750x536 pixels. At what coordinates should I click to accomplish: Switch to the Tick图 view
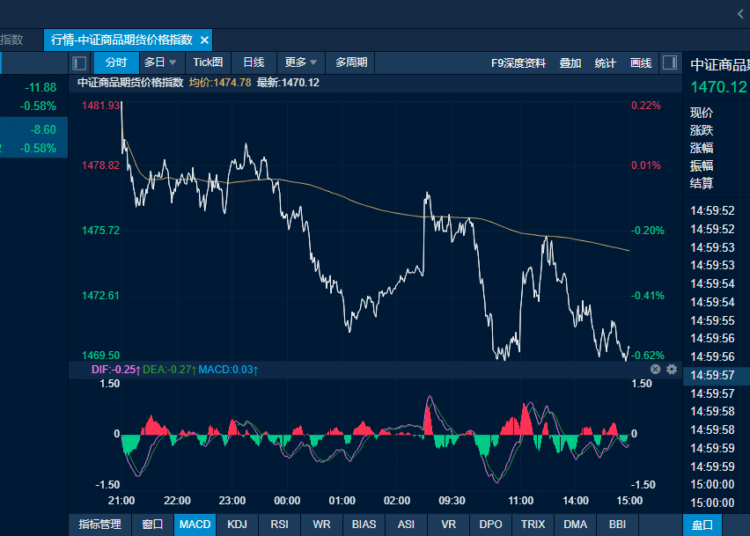pos(208,63)
